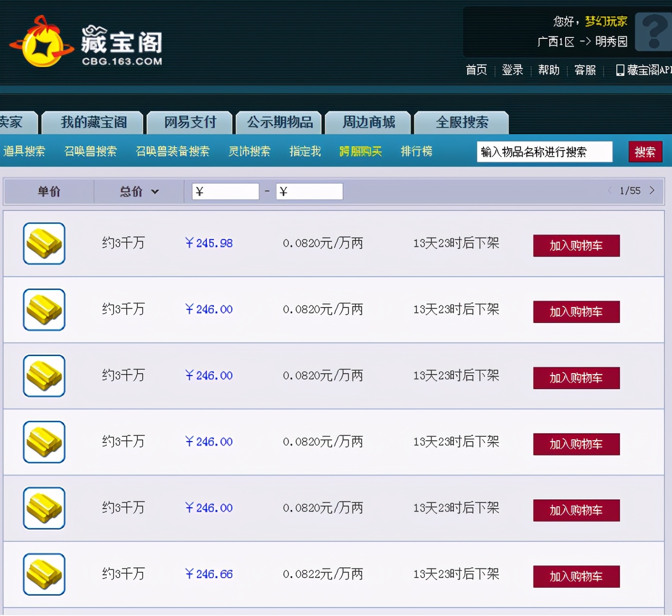Click the mobile phone icon beside 藏宝阁APP

[620, 70]
